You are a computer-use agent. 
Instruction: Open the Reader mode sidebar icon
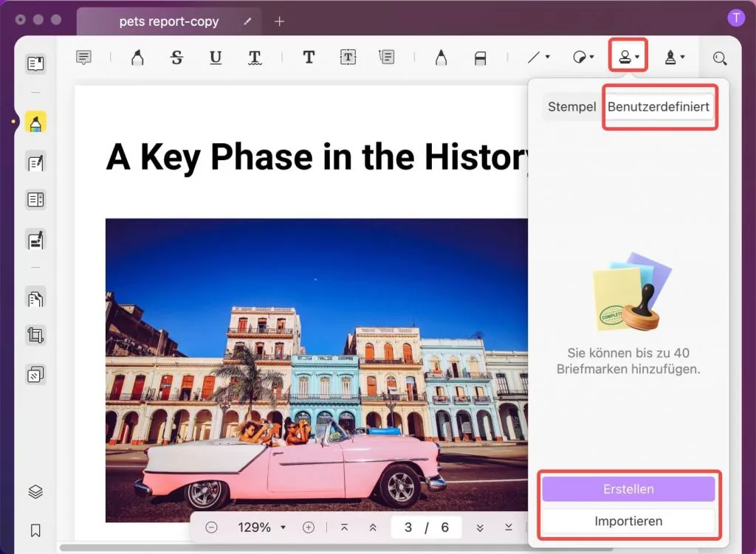point(35,63)
